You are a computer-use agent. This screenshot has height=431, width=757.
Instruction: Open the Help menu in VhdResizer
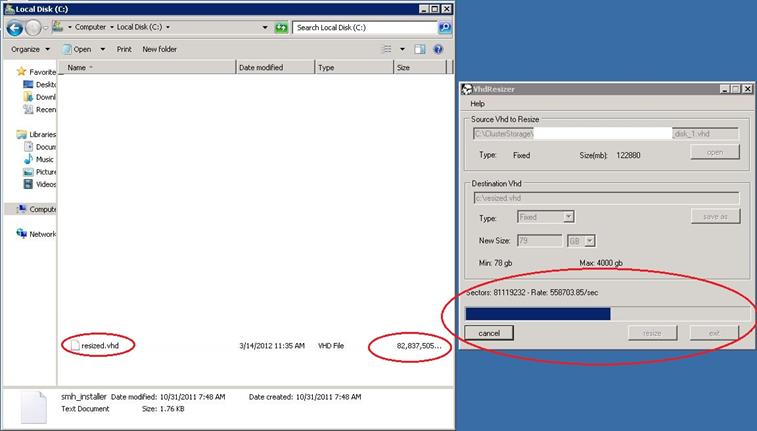tap(477, 103)
